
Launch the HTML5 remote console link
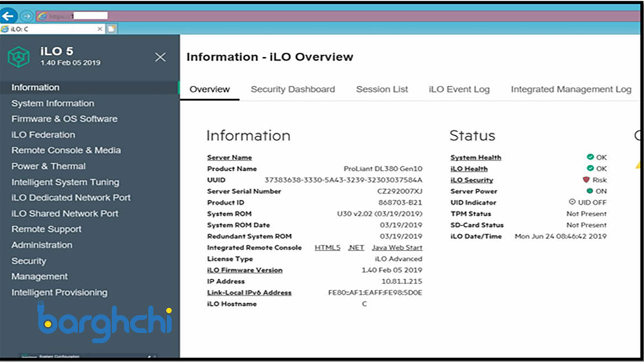point(327,248)
